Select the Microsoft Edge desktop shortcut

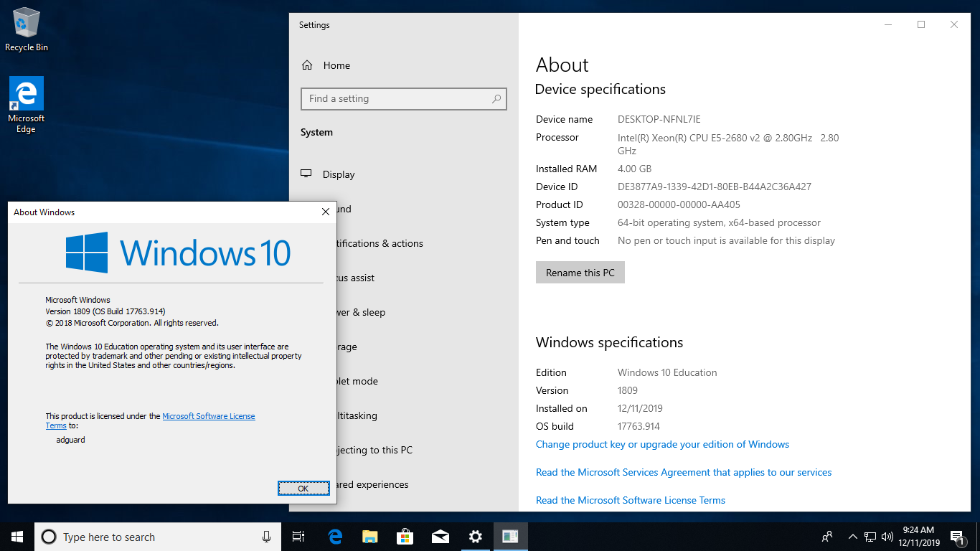pyautogui.click(x=27, y=105)
